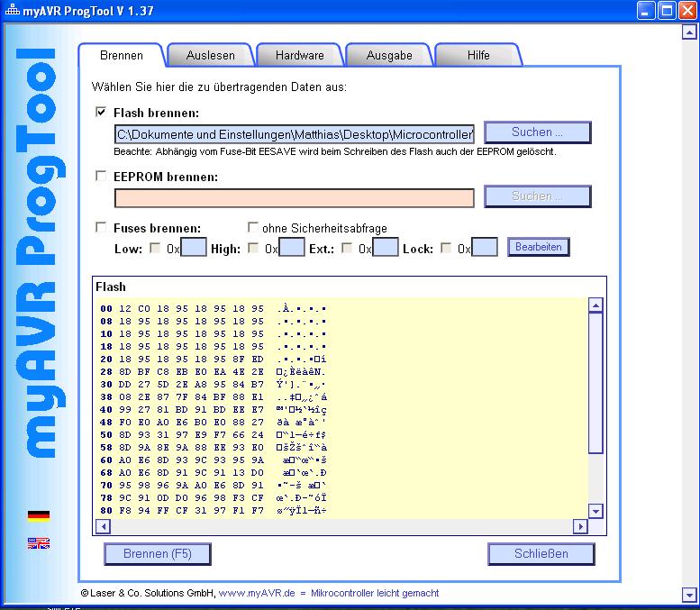Close the myAVR ProgTool window
The image size is (700, 610).
[x=688, y=11]
